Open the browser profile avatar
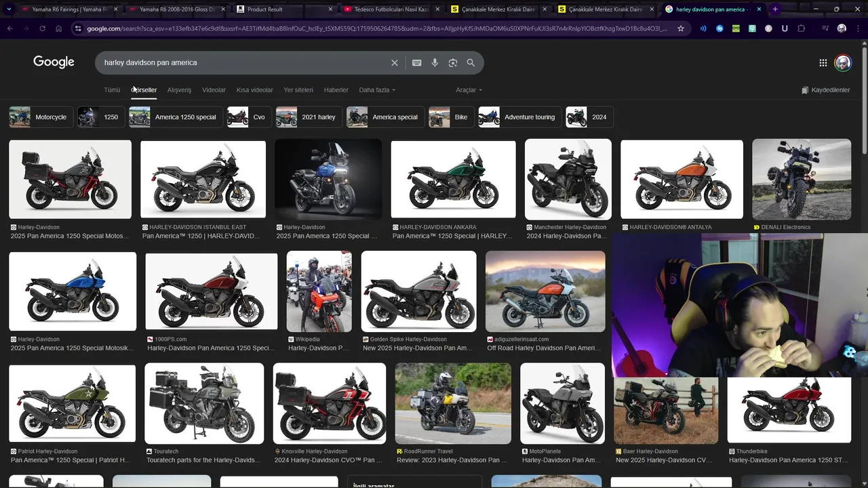The height and width of the screenshot is (488, 868). coord(842,28)
